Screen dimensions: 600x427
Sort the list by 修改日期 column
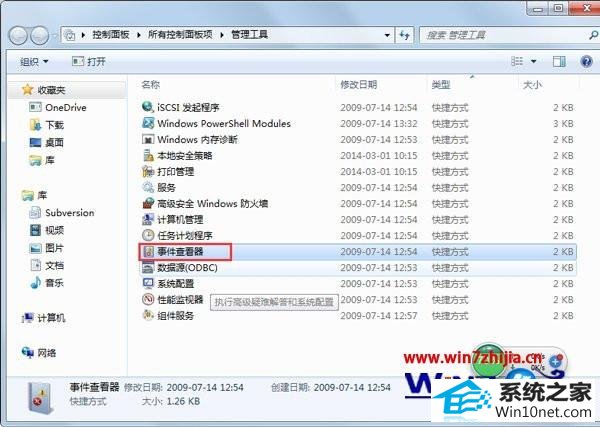pos(357,85)
